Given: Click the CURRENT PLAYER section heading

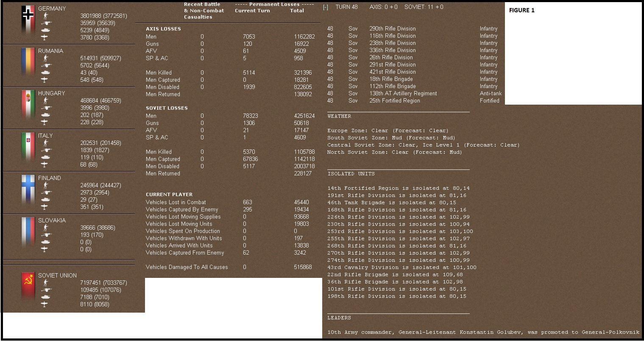Looking at the screenshot, I should click(169, 194).
